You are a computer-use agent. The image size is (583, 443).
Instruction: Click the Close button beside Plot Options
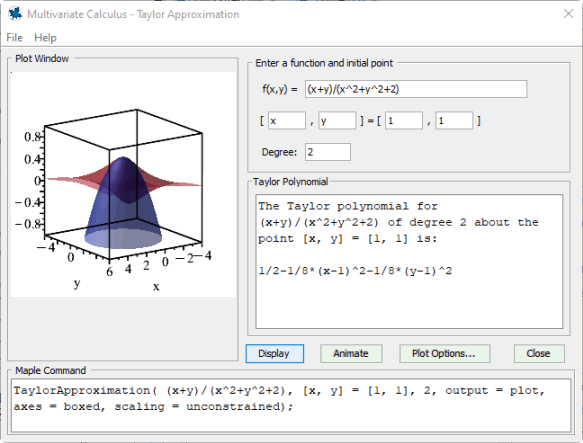tap(539, 353)
